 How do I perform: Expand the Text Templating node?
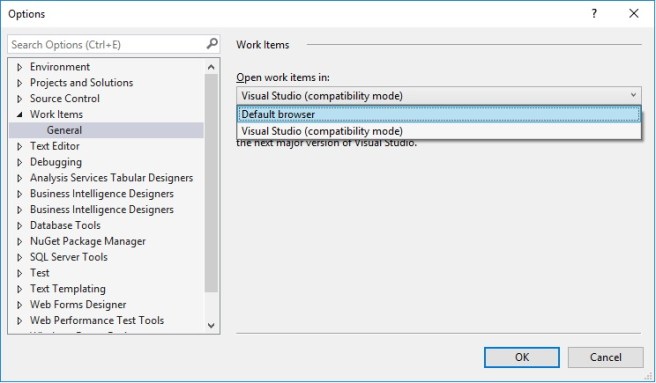tap(19, 289)
